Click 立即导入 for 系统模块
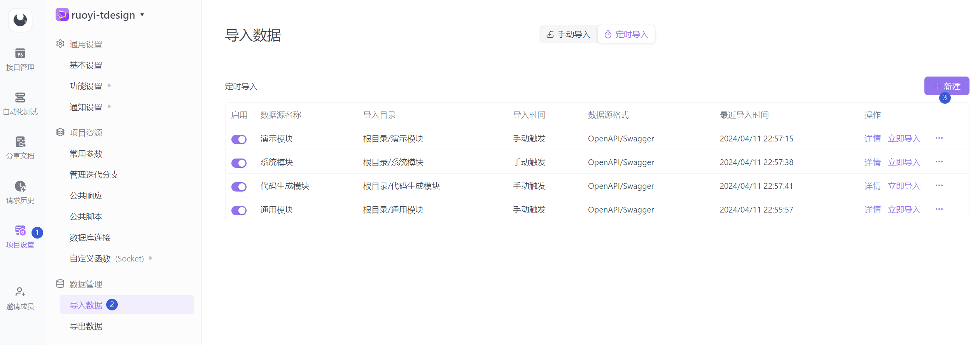 (x=904, y=162)
